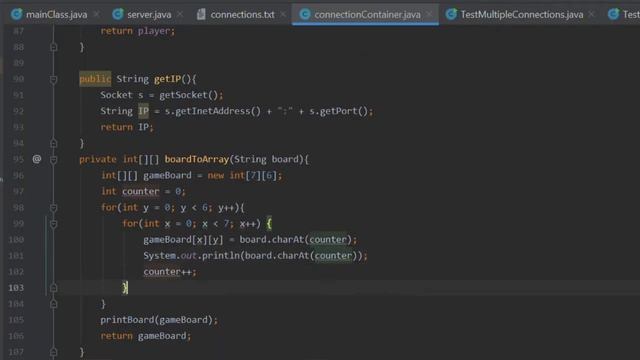Click s.getPort() on line 92
Image resolution: width=640 pixels, height=360 pixels.
tap(338, 111)
